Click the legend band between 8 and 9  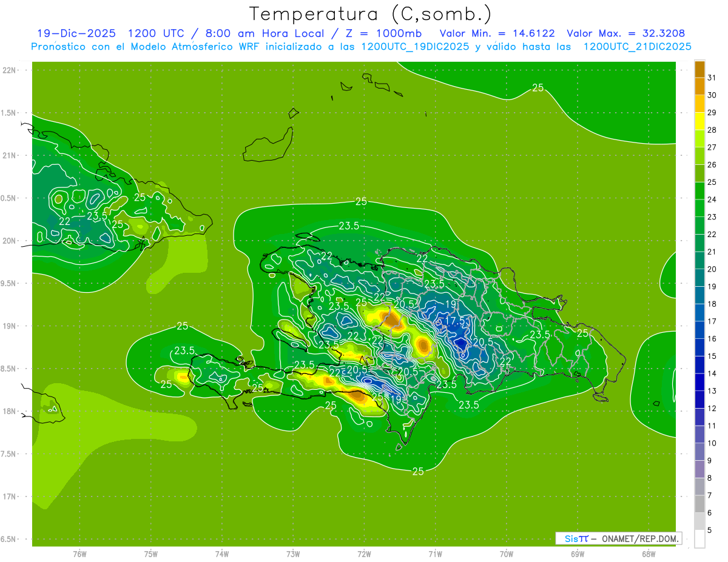tap(699, 470)
